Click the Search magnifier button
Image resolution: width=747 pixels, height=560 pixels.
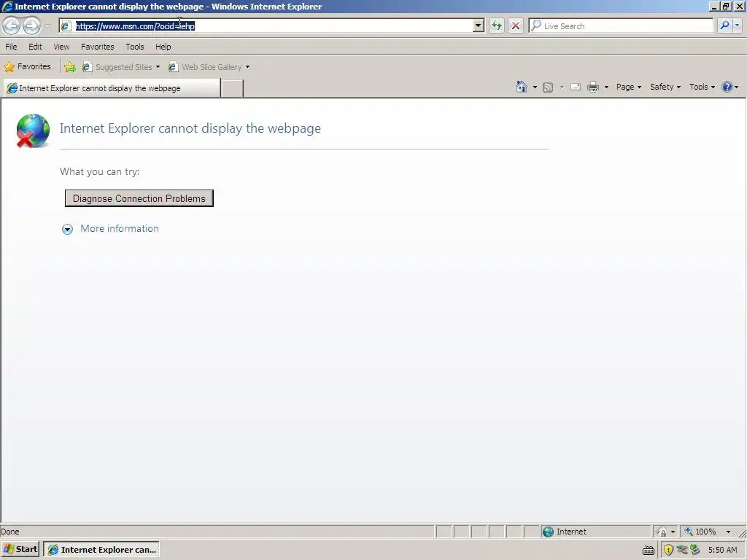[724, 26]
